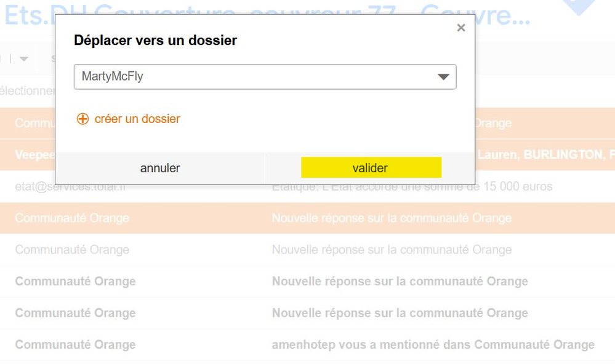615x364 pixels.
Task: Click the read Nouvelle réponse email subject
Action: 392,250
